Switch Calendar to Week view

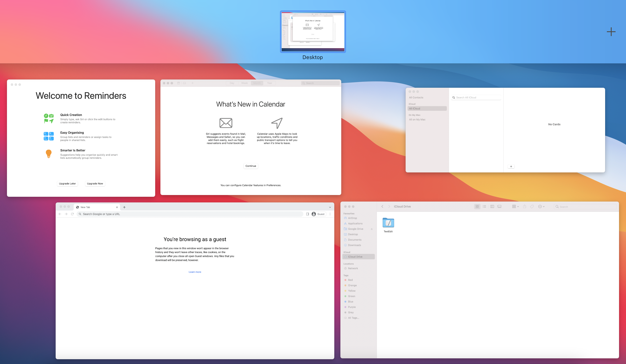[x=244, y=83]
